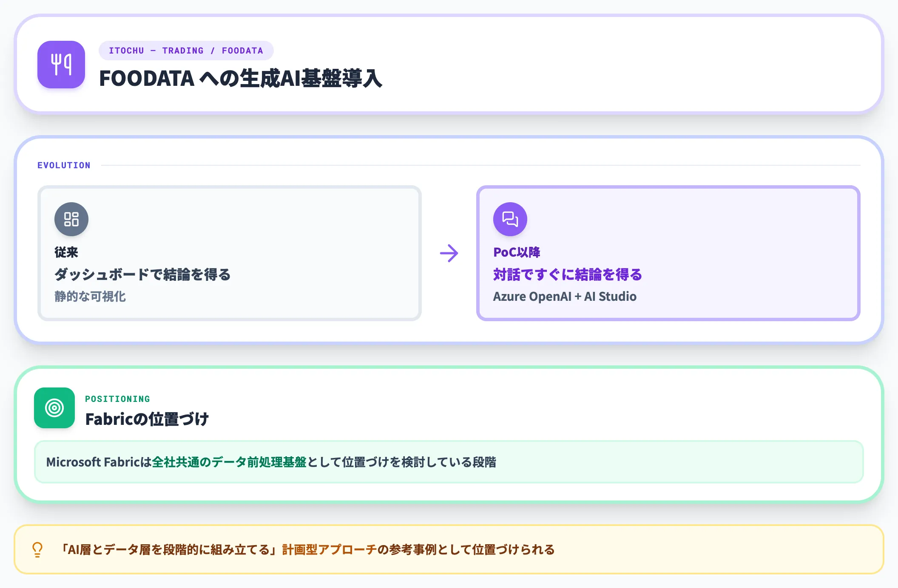This screenshot has width=898, height=588.
Task: Click the POSITIONING label
Action: 118,399
